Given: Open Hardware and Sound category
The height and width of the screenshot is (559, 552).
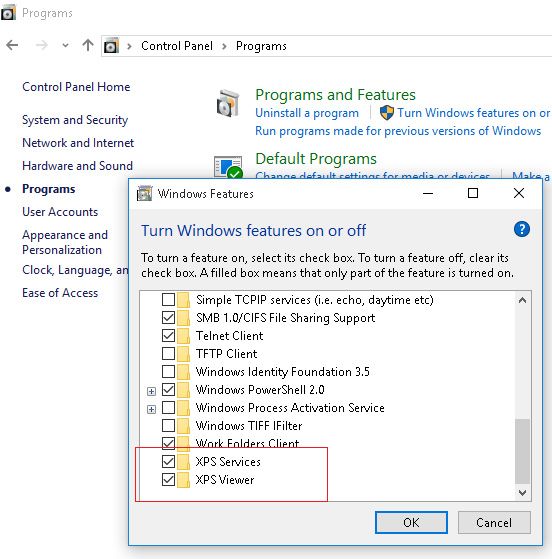Looking at the screenshot, I should coord(77,166).
